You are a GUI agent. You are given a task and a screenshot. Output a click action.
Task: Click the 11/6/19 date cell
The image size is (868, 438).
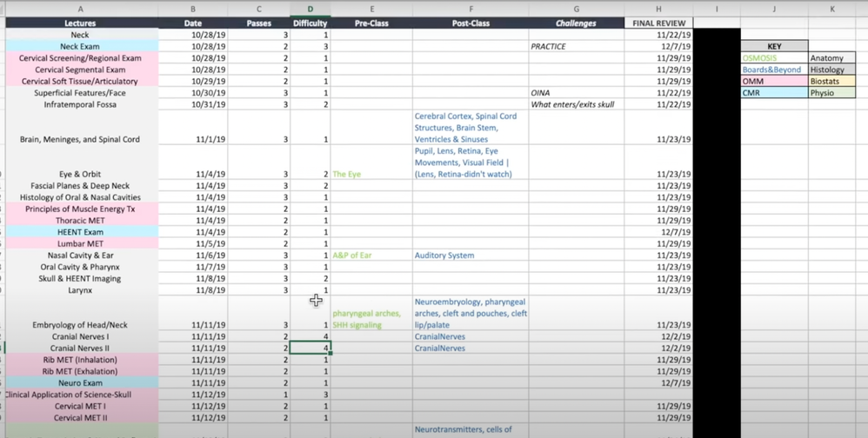click(192, 255)
